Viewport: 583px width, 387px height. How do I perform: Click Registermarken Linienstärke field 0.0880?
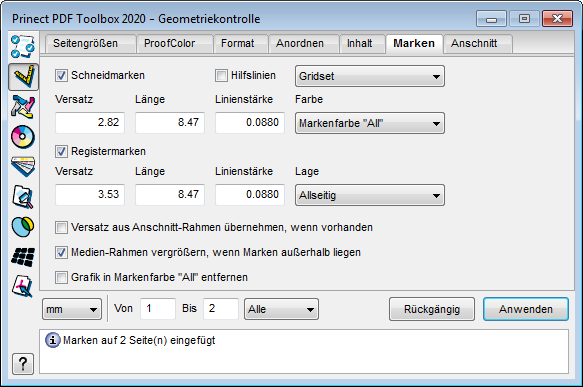[250, 195]
